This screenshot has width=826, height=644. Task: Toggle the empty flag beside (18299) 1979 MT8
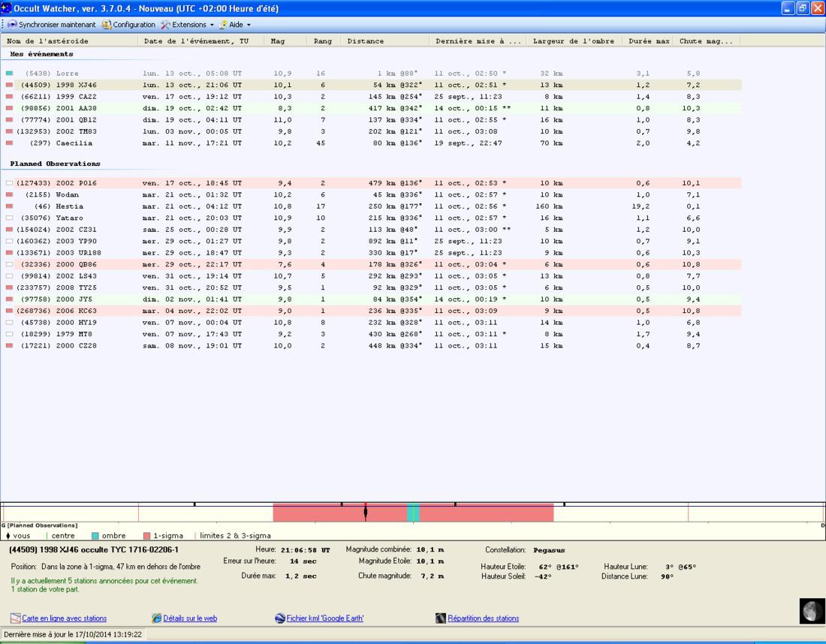click(x=10, y=334)
